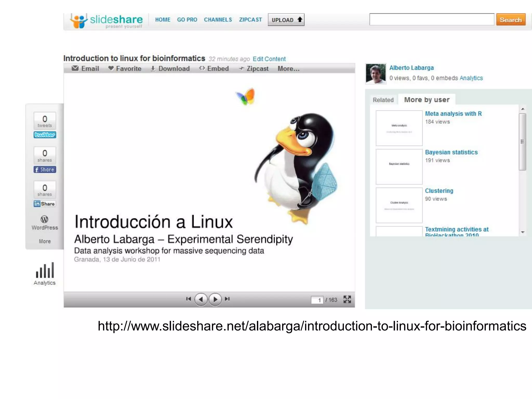Open the Clustering presentation link
The height and width of the screenshot is (399, 532).
coord(439,191)
